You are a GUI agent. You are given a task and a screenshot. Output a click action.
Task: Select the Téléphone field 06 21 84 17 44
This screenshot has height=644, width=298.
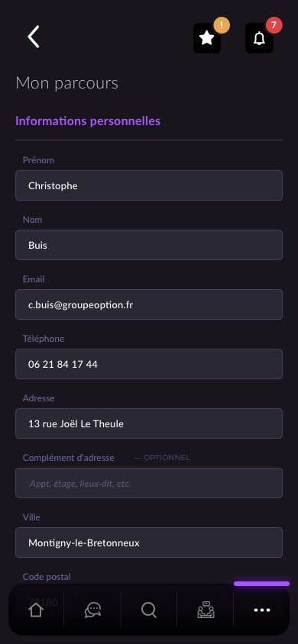click(x=149, y=364)
